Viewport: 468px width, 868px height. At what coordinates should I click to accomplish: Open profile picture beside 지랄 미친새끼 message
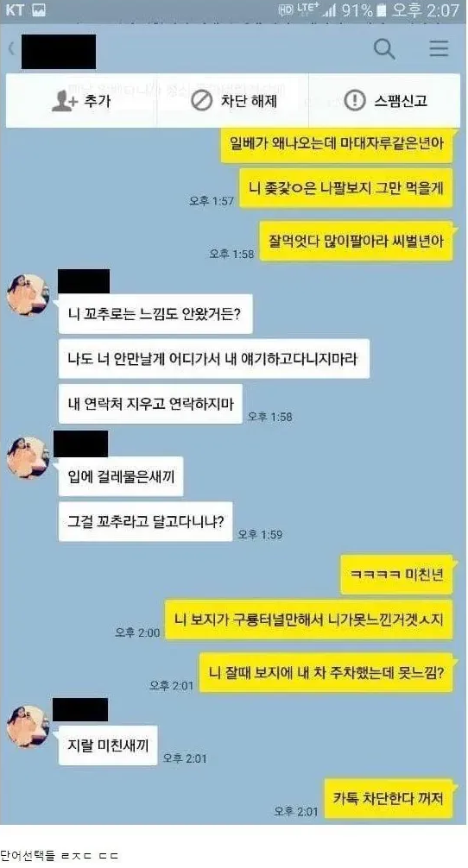click(28, 726)
